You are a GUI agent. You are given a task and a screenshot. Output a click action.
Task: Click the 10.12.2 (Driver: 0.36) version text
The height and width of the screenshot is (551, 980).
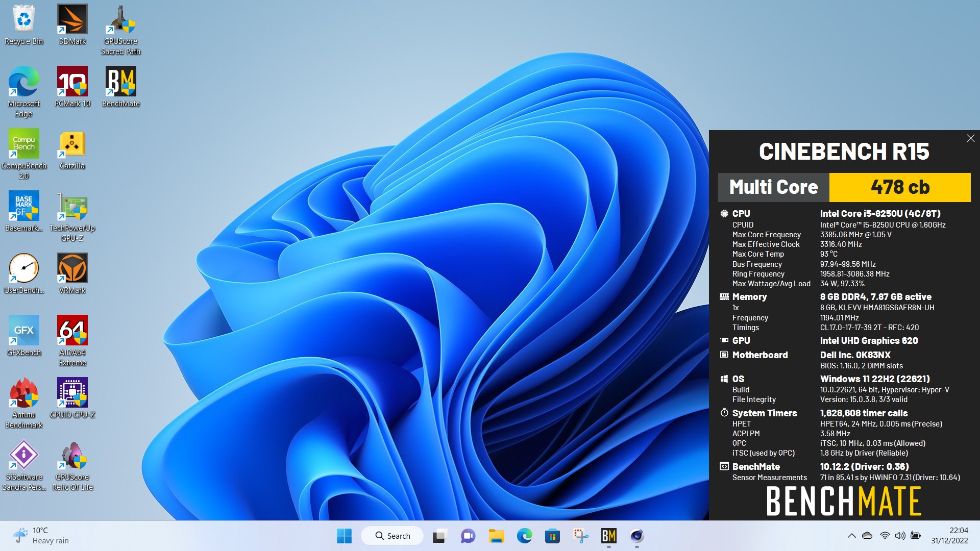coord(864,467)
